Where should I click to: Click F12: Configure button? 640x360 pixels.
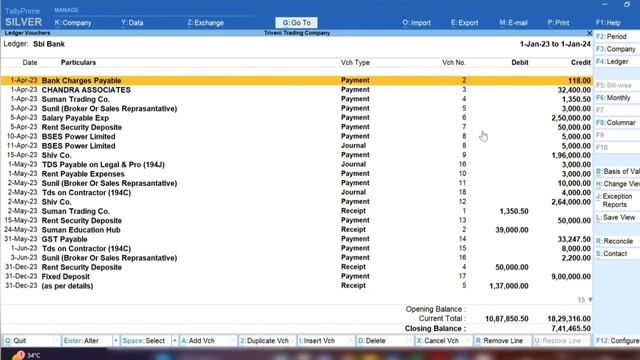pyautogui.click(x=617, y=341)
